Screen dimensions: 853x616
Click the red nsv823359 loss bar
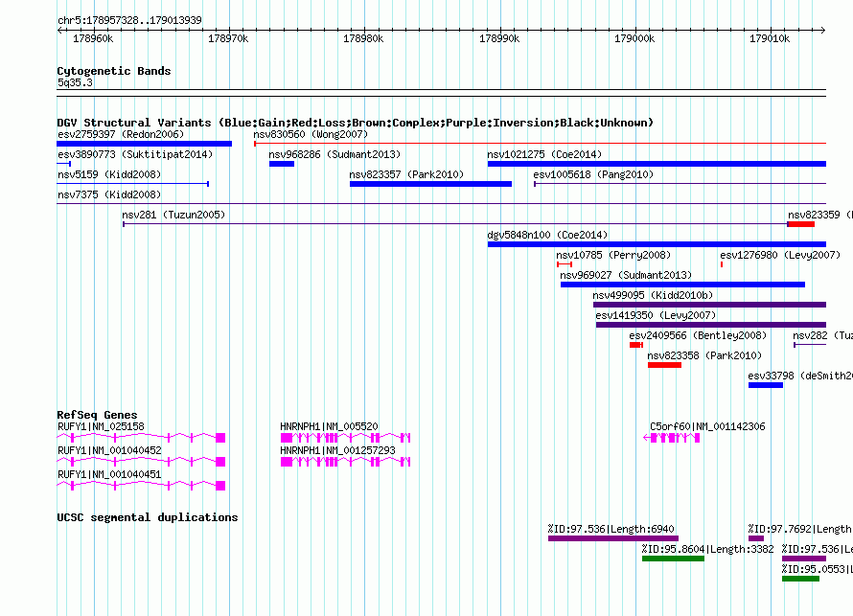[x=801, y=224]
